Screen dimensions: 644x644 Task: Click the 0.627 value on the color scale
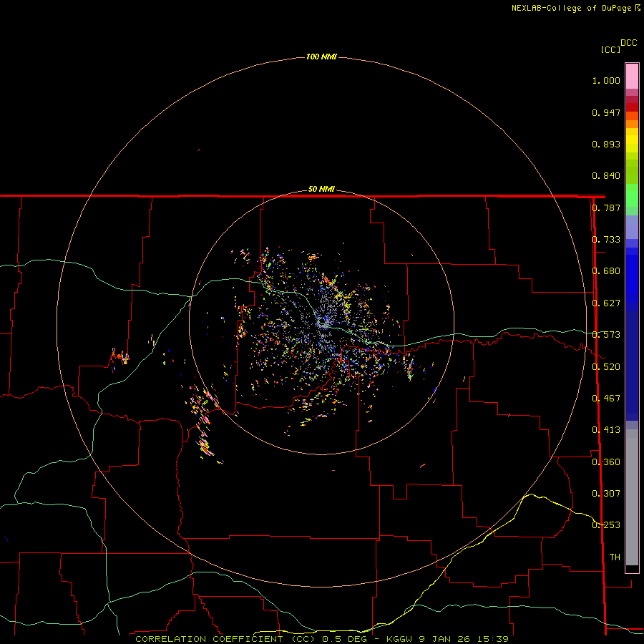[x=606, y=303]
